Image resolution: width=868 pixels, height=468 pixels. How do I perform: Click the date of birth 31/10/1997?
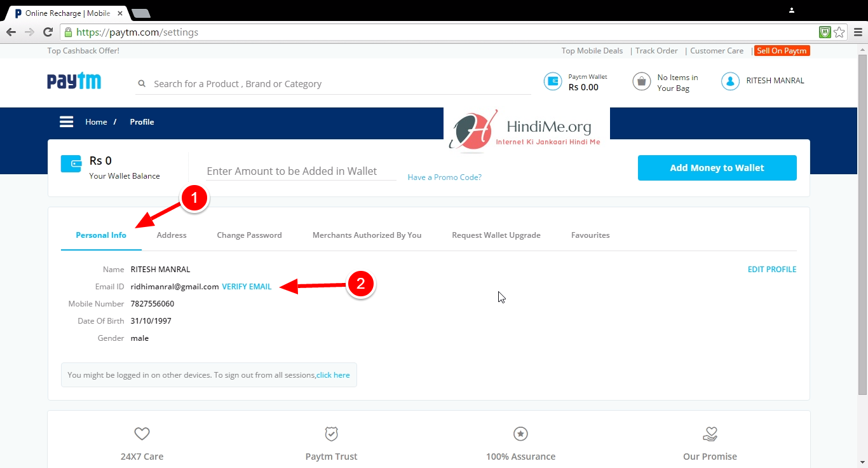[151, 321]
